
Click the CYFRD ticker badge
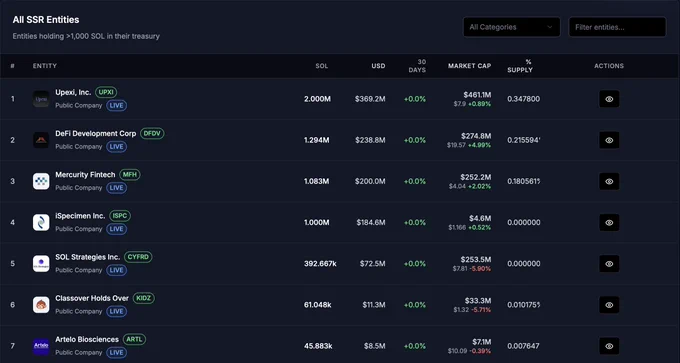pyautogui.click(x=138, y=257)
